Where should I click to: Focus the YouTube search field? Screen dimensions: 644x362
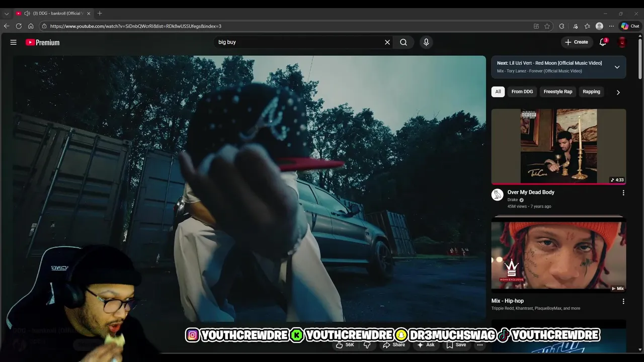(x=299, y=42)
